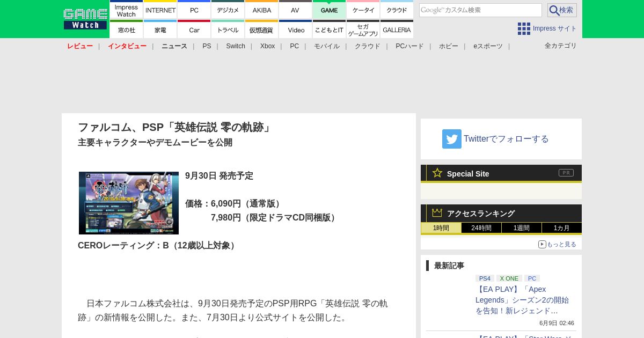Viewport: 644px width, 338px height.
Task: Click the 最新記事 section heading
Action: (449, 266)
